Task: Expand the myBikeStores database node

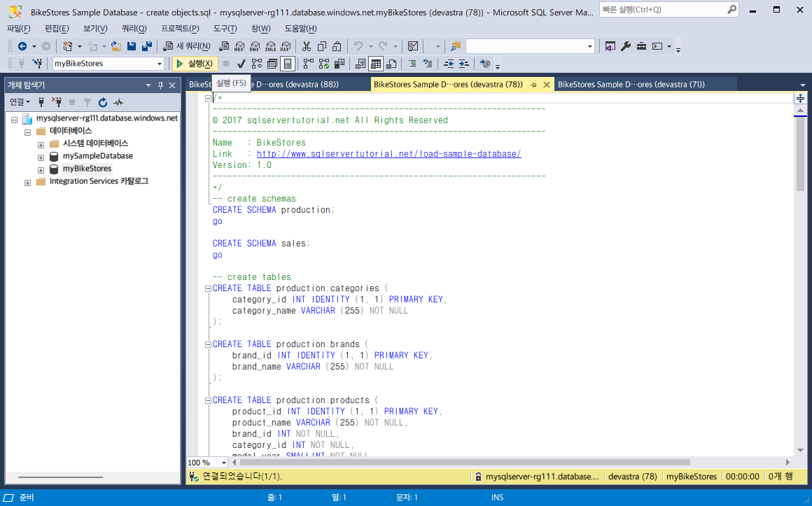Action: click(41, 170)
